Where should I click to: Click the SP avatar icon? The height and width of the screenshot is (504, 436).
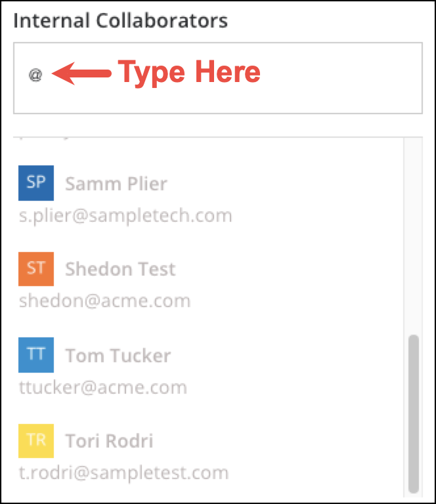36,183
